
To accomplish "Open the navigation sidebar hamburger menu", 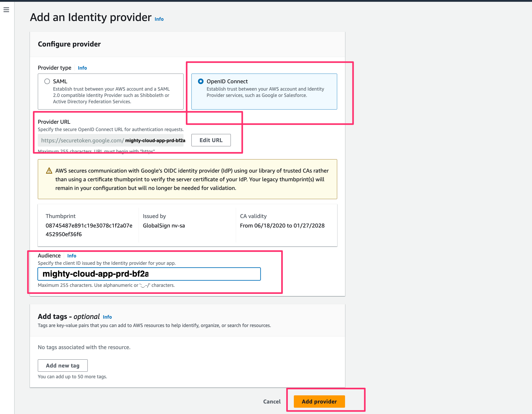I will point(6,10).
